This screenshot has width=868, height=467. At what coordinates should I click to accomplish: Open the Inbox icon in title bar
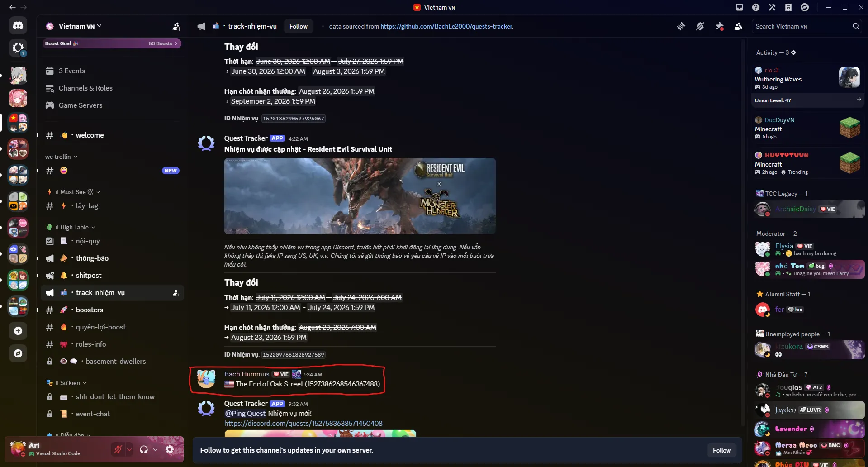(740, 7)
